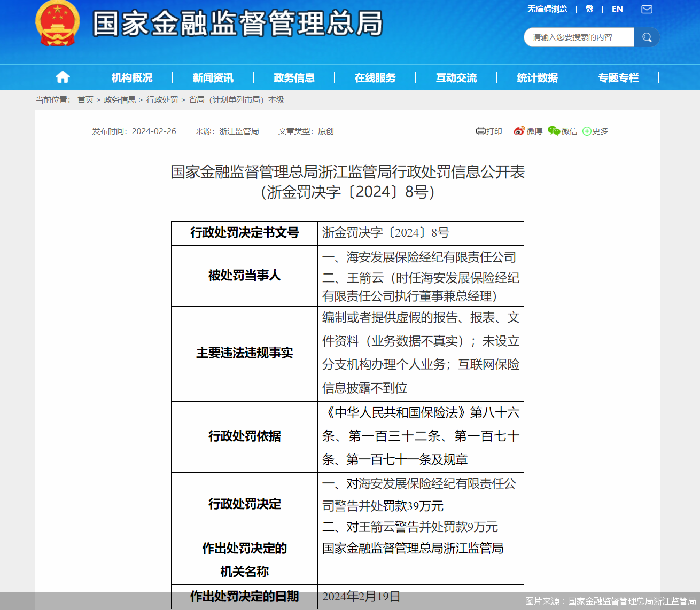Click the 《中华人民共和国保险法》 legal basis cell
Viewport: 700px width, 610px height.
421,436
